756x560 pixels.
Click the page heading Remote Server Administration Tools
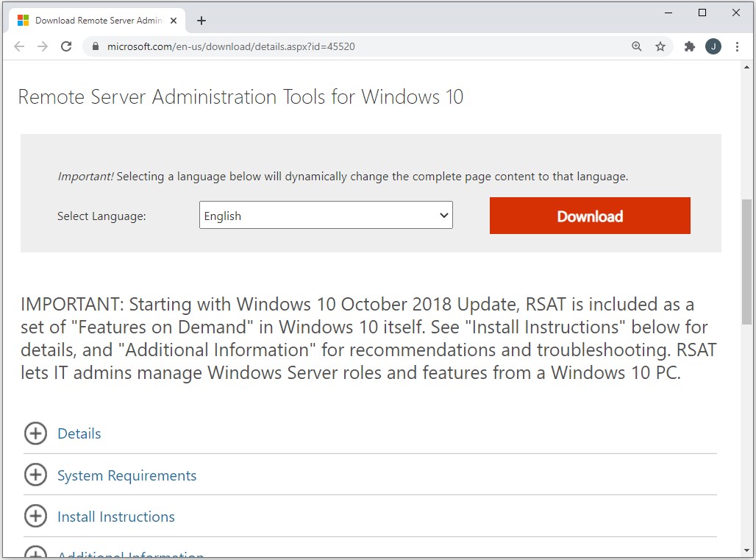[x=240, y=97]
